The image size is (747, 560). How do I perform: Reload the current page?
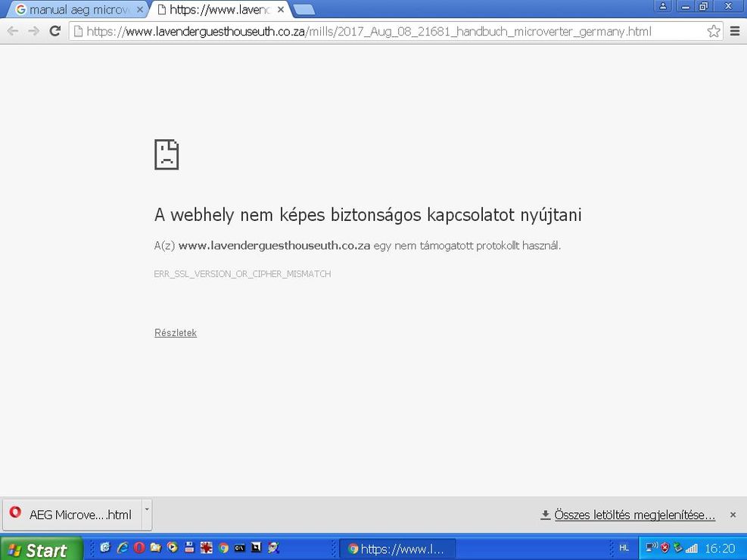(54, 31)
